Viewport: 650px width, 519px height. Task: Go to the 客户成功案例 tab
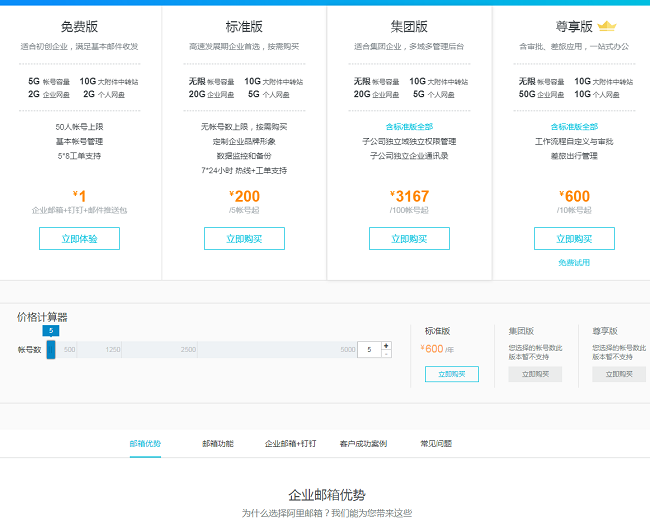click(363, 443)
